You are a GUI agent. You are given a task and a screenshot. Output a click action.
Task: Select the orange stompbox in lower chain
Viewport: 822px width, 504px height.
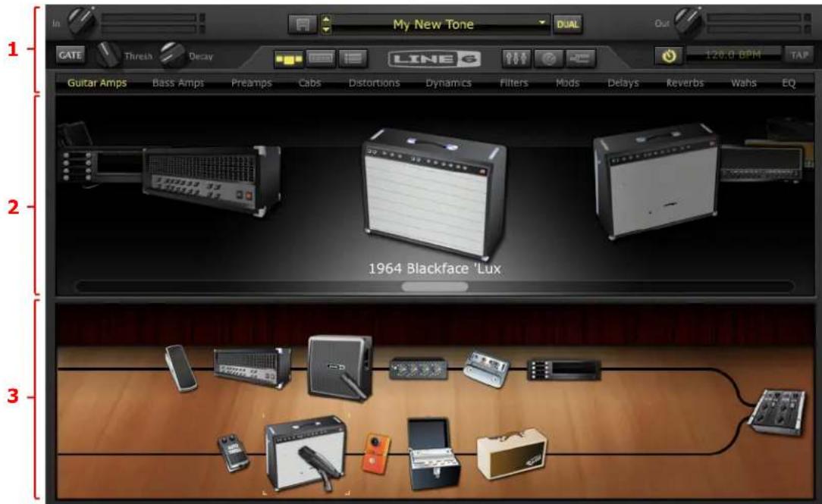(376, 454)
